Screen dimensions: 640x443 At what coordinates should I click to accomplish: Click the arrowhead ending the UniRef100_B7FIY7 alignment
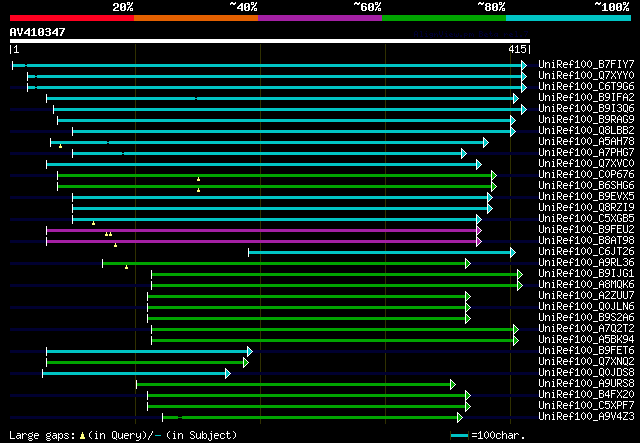coord(524,65)
